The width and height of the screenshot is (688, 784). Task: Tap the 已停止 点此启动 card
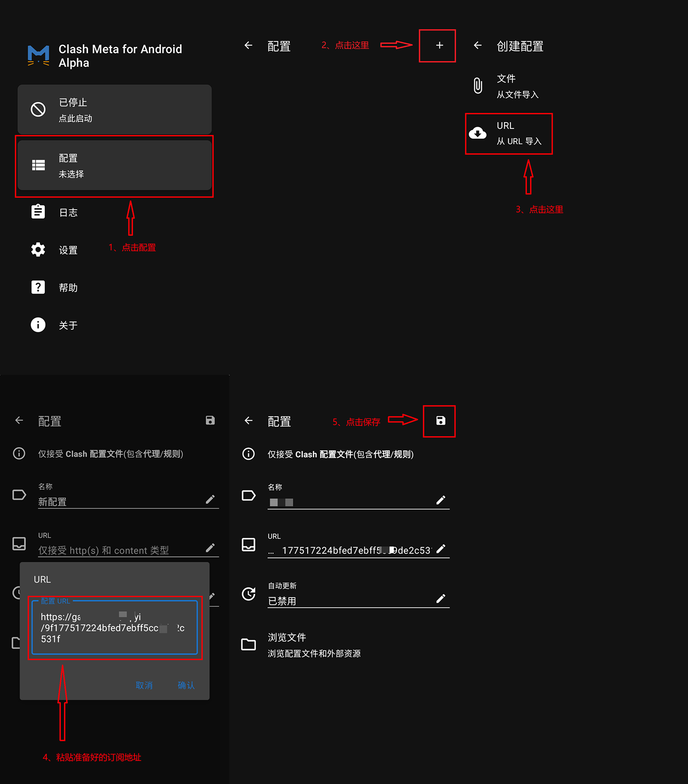tap(115, 110)
